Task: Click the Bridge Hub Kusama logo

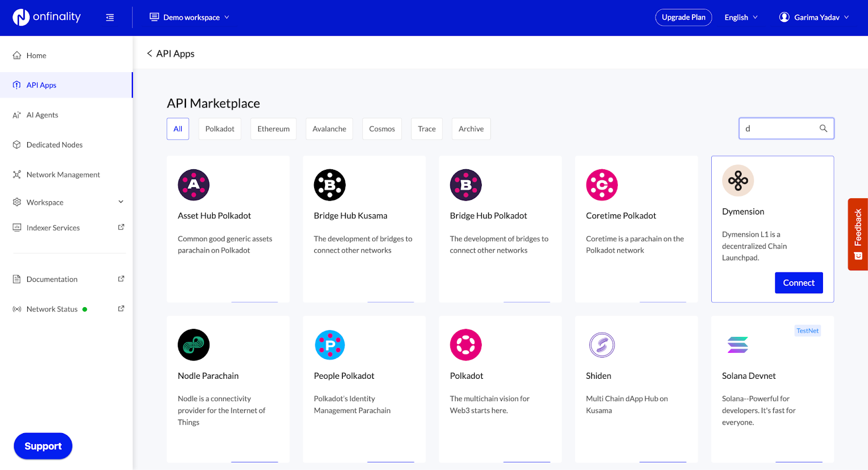Action: click(x=330, y=185)
